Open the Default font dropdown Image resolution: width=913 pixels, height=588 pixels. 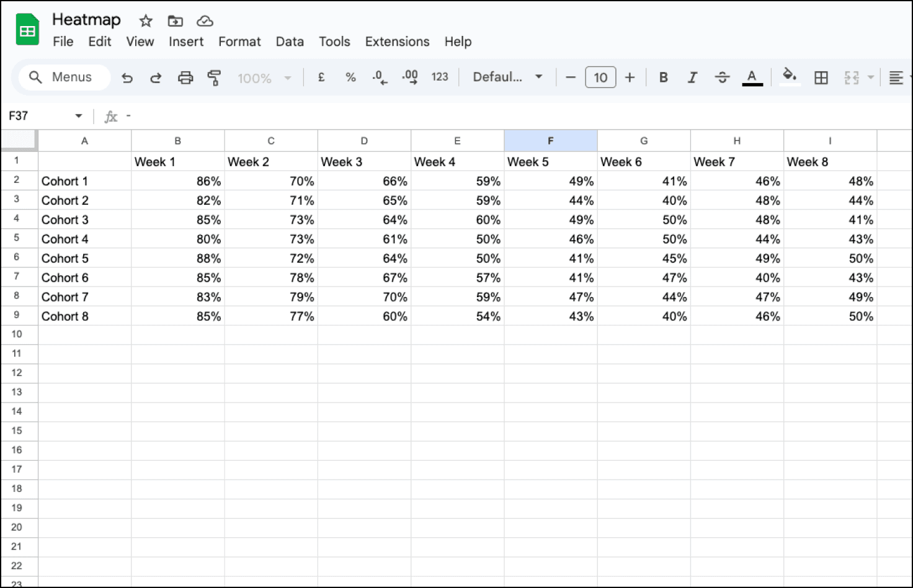(x=507, y=77)
